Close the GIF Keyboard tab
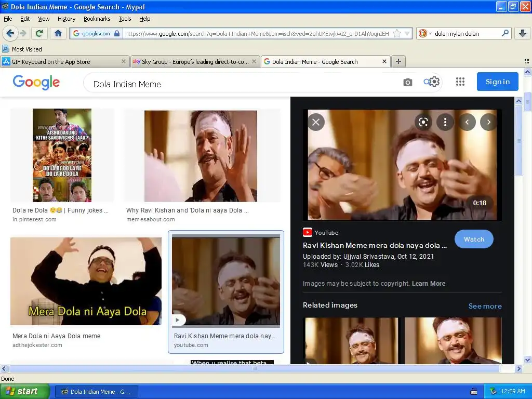Viewport: 532px width, 399px height. click(x=124, y=61)
